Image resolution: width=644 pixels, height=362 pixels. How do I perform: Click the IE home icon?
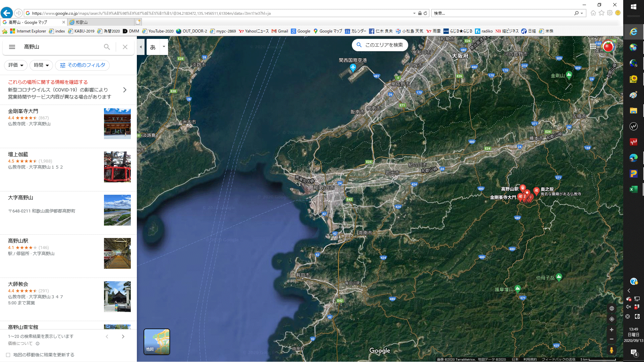(x=593, y=13)
